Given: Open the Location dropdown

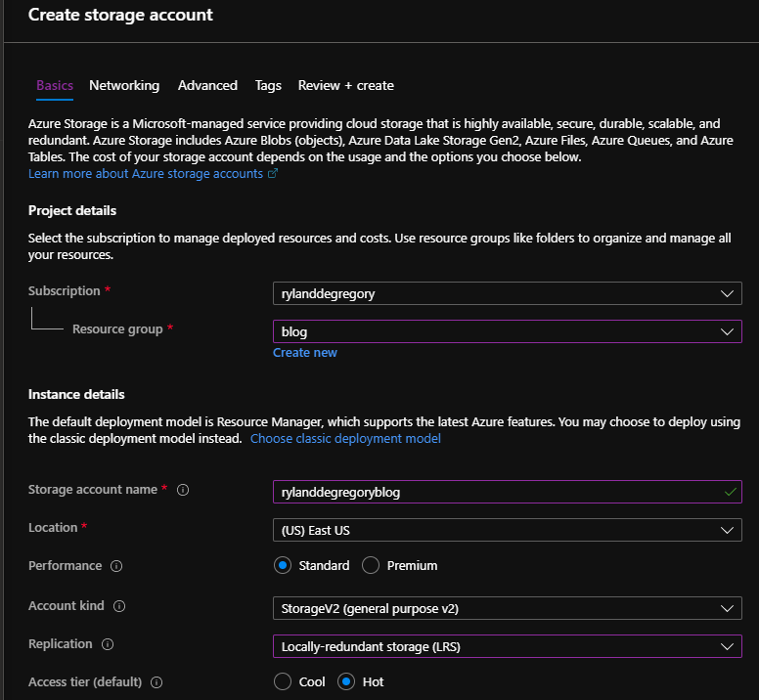Looking at the screenshot, I should pos(508,530).
